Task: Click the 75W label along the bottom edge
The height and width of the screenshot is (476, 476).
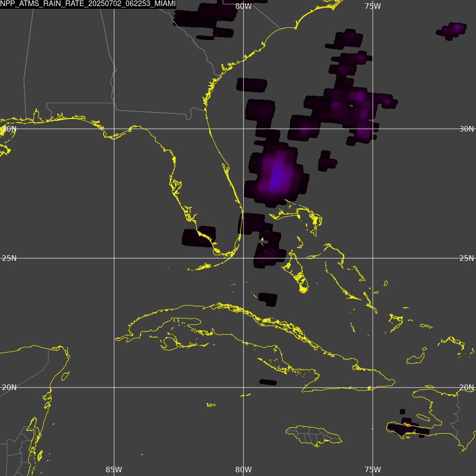Action: point(373,469)
